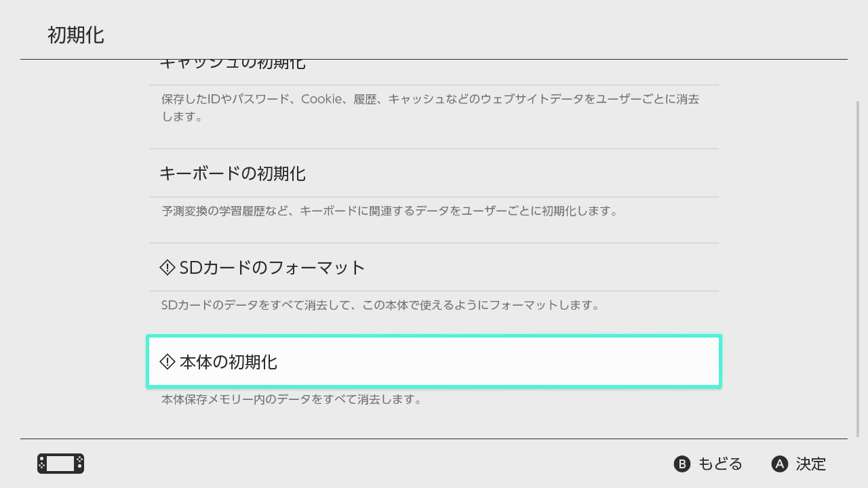Image resolution: width=868 pixels, height=488 pixels.
Task: Click the Switch console icon in footer
Action: 60,464
